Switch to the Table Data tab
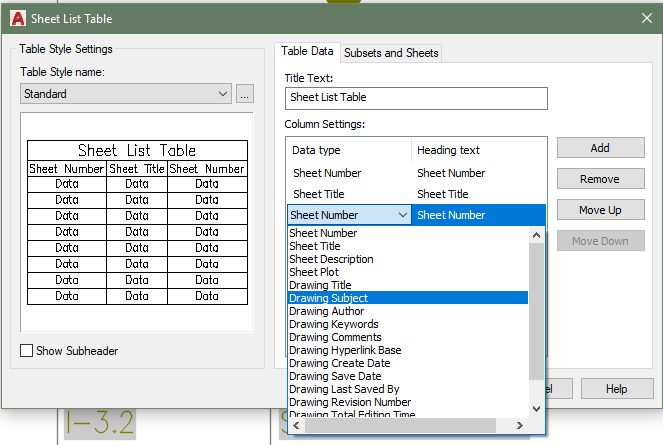 [307, 51]
